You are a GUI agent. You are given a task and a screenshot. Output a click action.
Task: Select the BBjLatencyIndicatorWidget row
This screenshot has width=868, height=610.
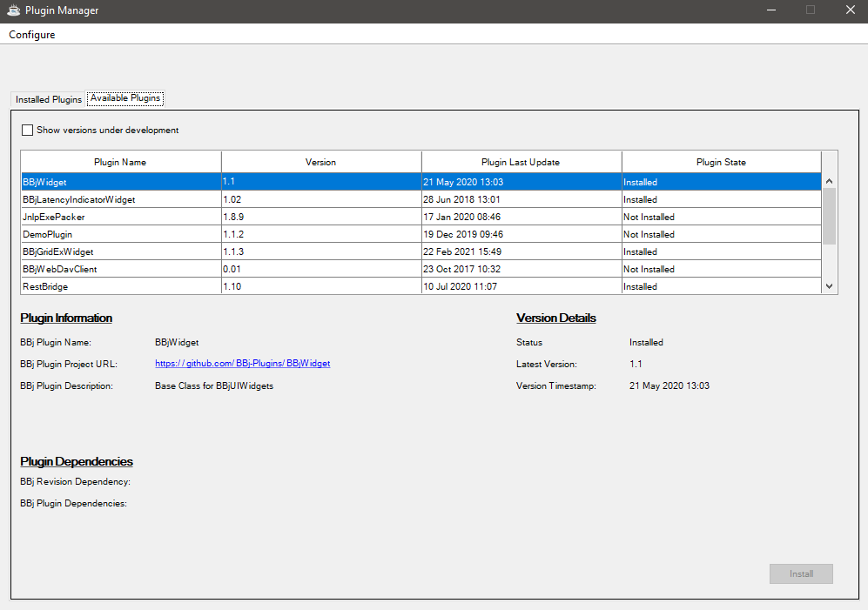[x=421, y=199]
